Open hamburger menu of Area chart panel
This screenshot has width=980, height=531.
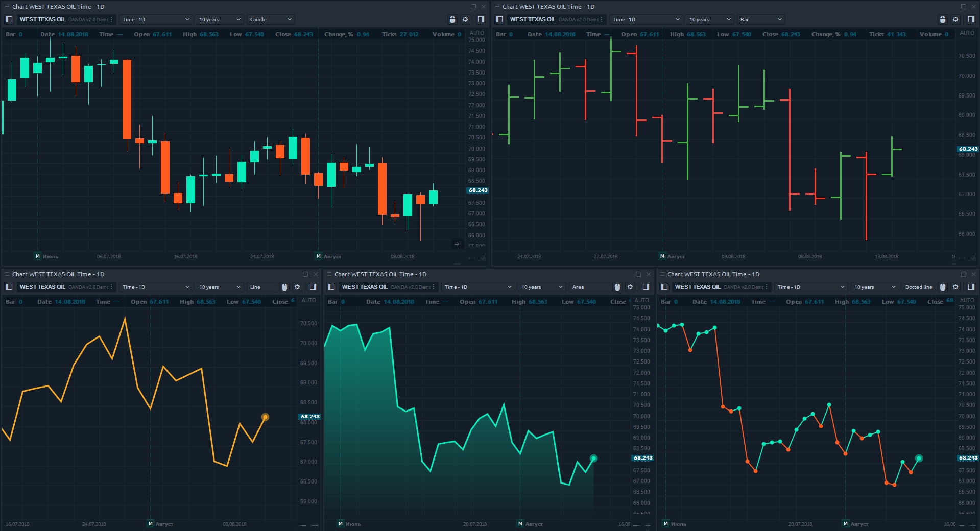pos(329,274)
